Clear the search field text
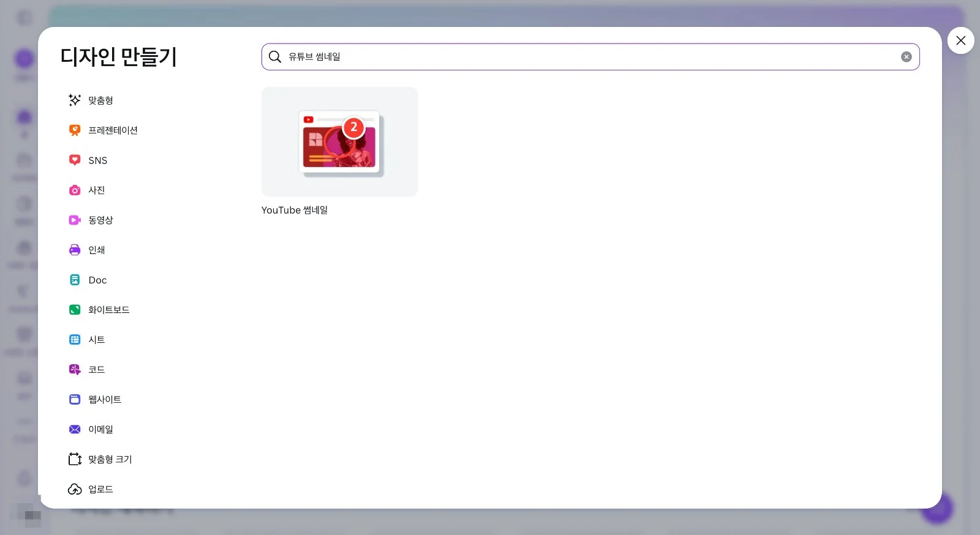This screenshot has width=980, height=535. pos(907,57)
